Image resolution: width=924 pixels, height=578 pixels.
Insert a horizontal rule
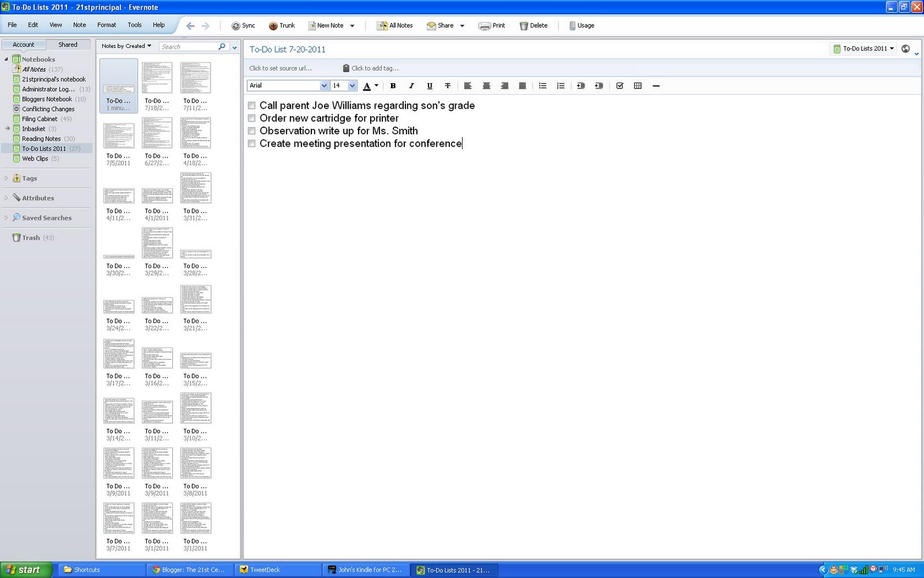656,86
